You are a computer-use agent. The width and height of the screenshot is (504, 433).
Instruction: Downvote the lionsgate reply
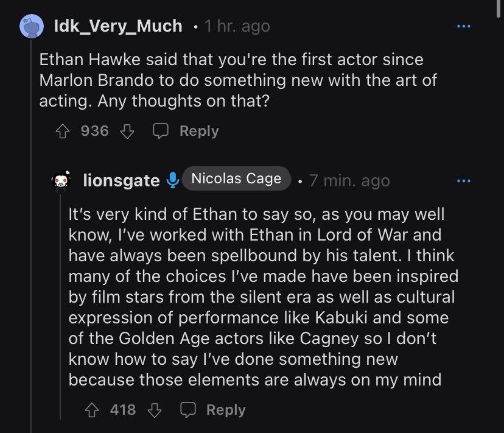(155, 410)
